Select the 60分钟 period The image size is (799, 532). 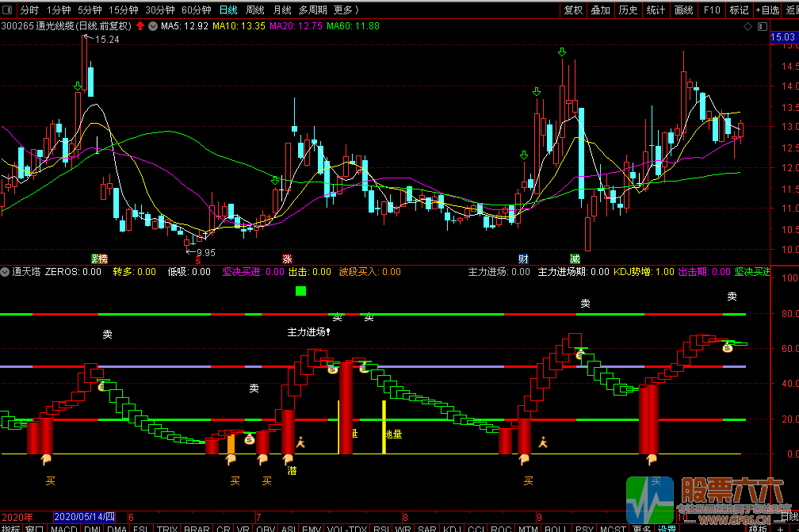tap(197, 10)
